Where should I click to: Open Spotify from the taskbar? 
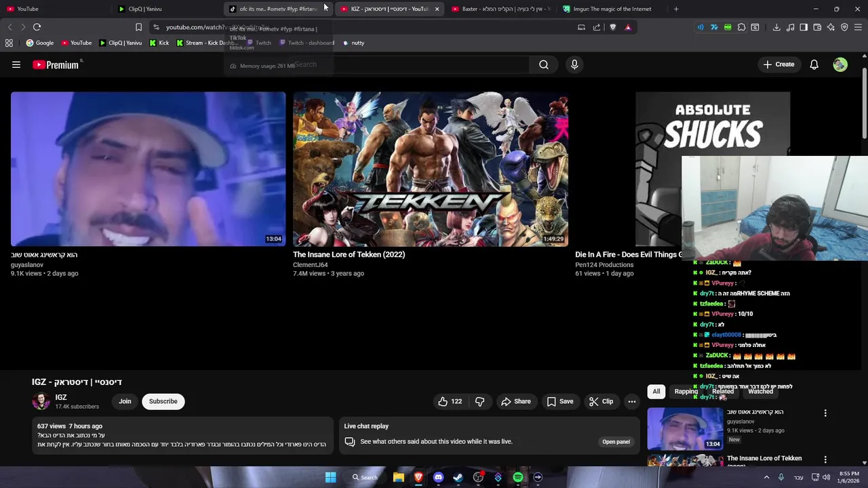[518, 477]
